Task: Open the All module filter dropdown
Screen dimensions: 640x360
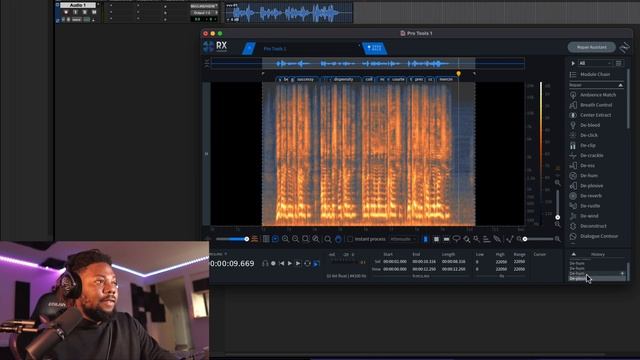Action: click(x=596, y=63)
